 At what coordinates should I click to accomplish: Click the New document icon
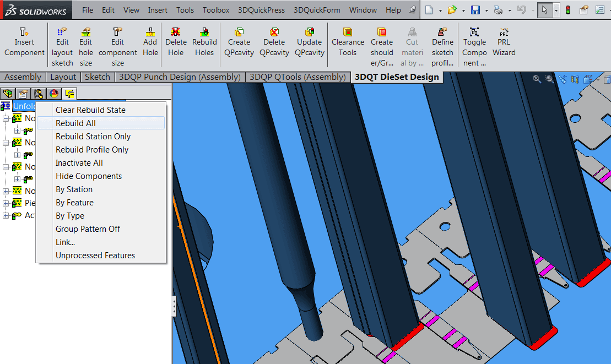coord(429,10)
